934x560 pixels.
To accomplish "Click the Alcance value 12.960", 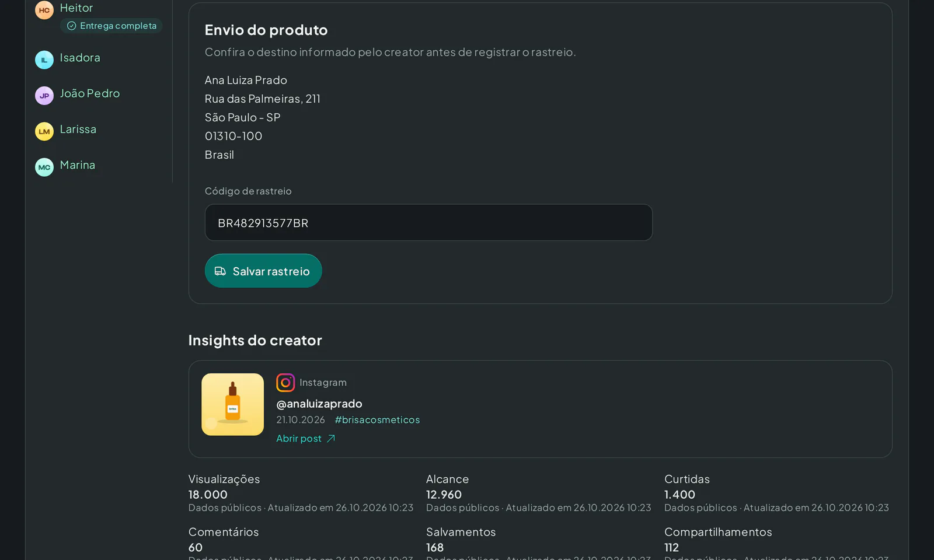I will coord(444,495).
